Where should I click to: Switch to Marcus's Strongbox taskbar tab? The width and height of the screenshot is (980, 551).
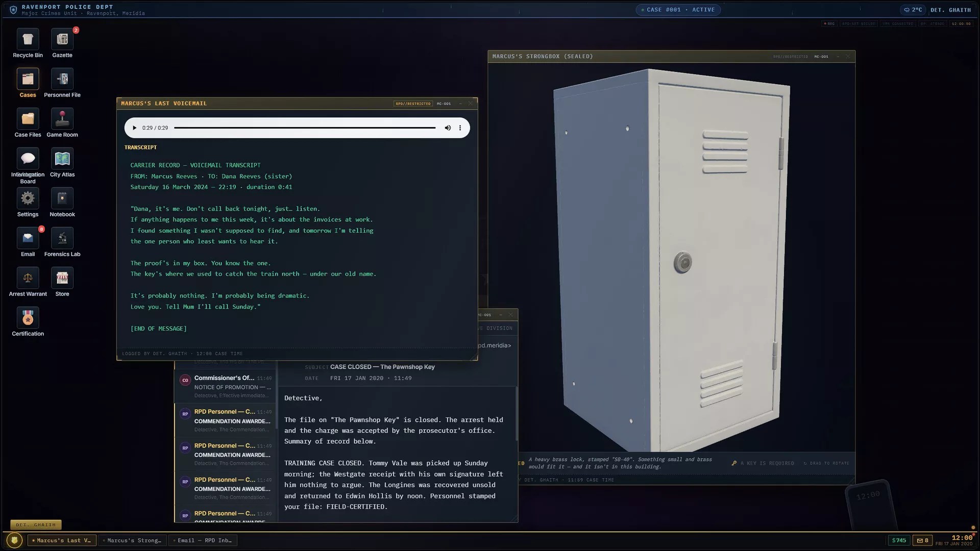coord(131,540)
